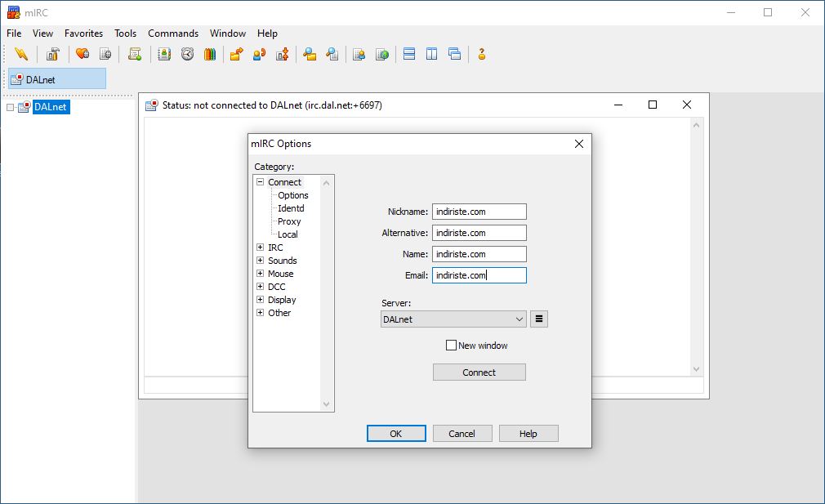The image size is (825, 504).
Task: Open the URLs List toolbar icon
Action: point(382,54)
